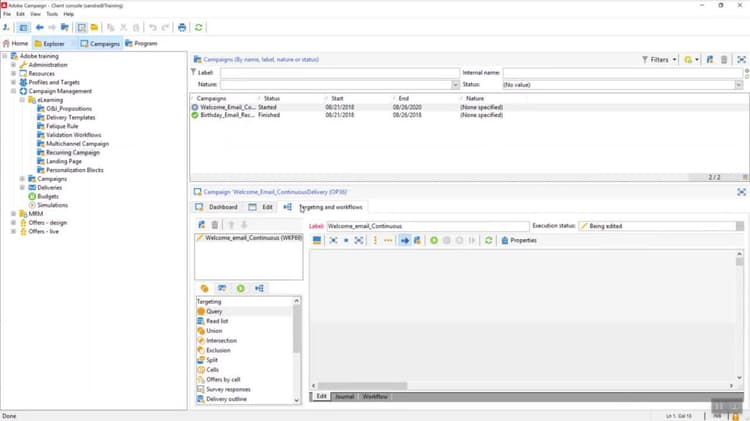Viewport: 750px width, 421px height.
Task: Switch to the workflow Journal tab
Action: pos(344,397)
